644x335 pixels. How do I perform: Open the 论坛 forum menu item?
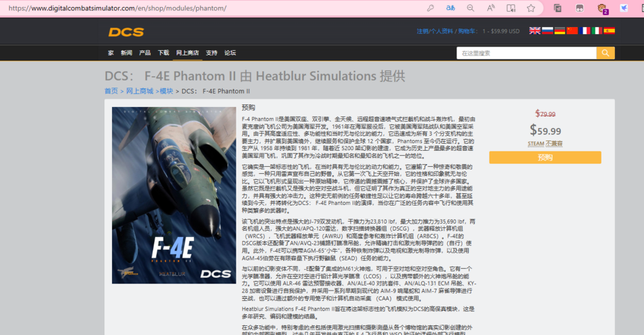pyautogui.click(x=230, y=53)
